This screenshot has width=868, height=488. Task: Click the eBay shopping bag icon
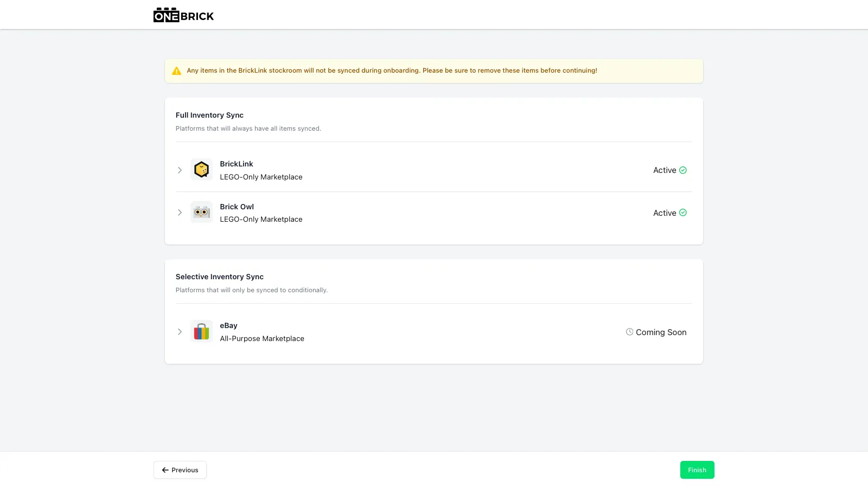(x=201, y=331)
